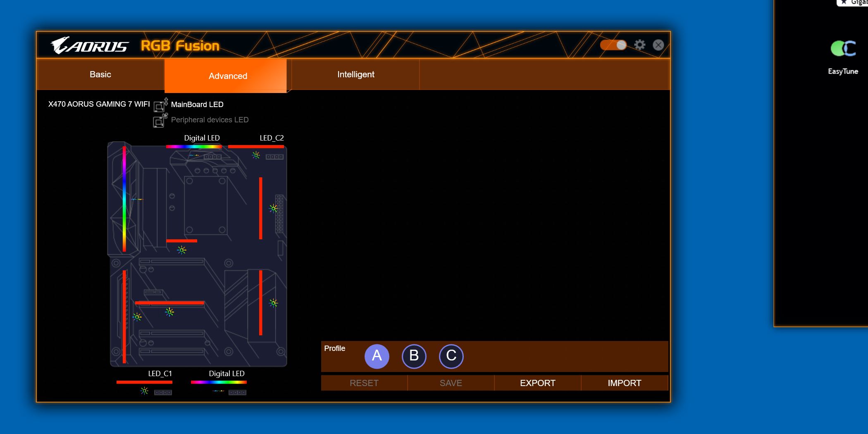This screenshot has width=868, height=434.
Task: Click the dotted digital LED icon under the bottom Digital LED bar
Action: point(218,391)
